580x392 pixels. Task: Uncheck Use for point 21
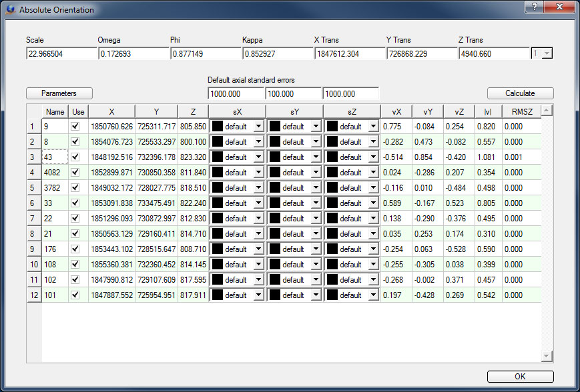pyautogui.click(x=75, y=234)
